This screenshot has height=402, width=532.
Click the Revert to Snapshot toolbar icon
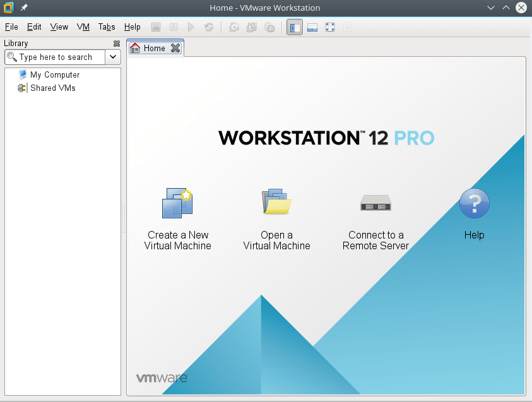[252, 27]
